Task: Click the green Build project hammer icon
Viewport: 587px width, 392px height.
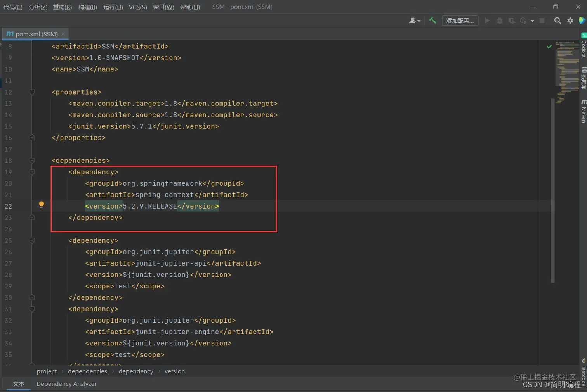Action: pyautogui.click(x=432, y=21)
